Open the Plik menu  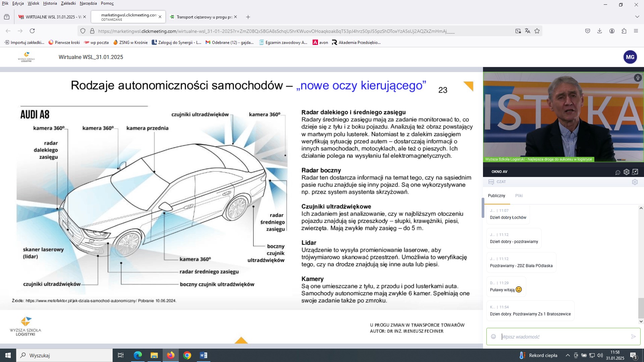click(x=5, y=3)
